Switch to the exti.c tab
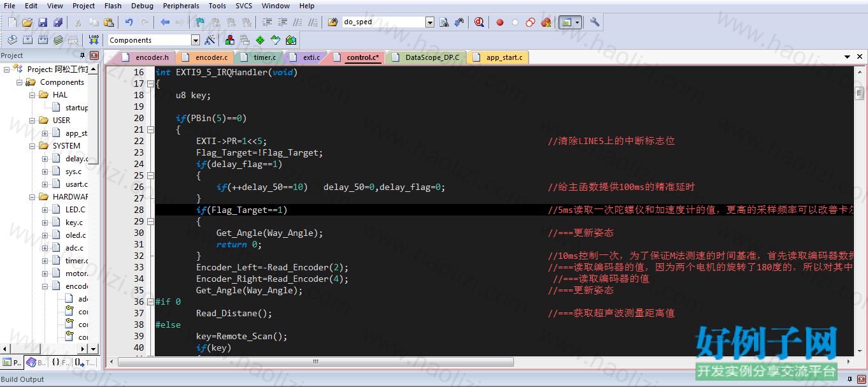868x387 pixels. pos(306,57)
